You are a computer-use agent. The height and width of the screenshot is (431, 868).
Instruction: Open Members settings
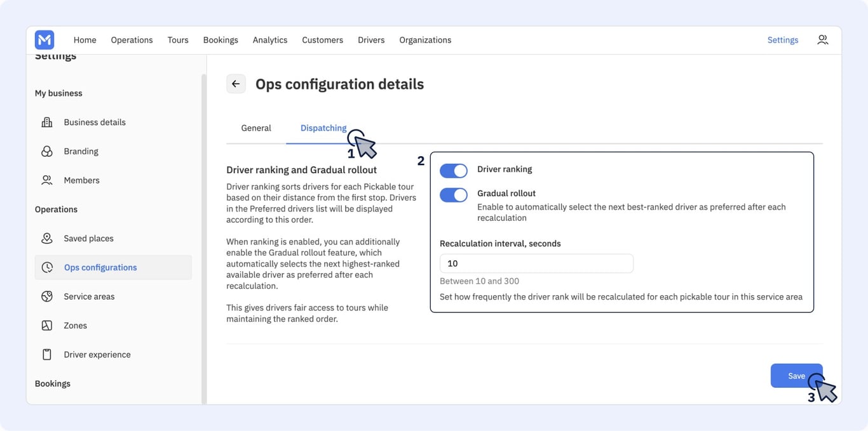coord(113,180)
